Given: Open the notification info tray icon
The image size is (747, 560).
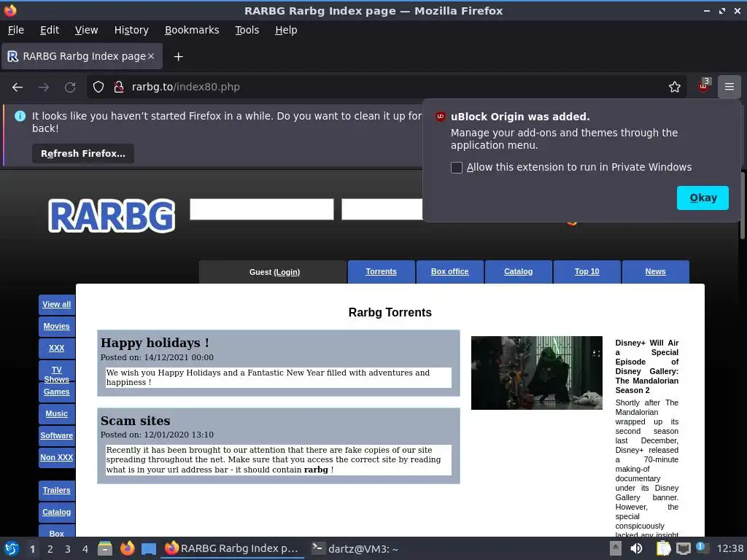Looking at the screenshot, I should (x=703, y=548).
